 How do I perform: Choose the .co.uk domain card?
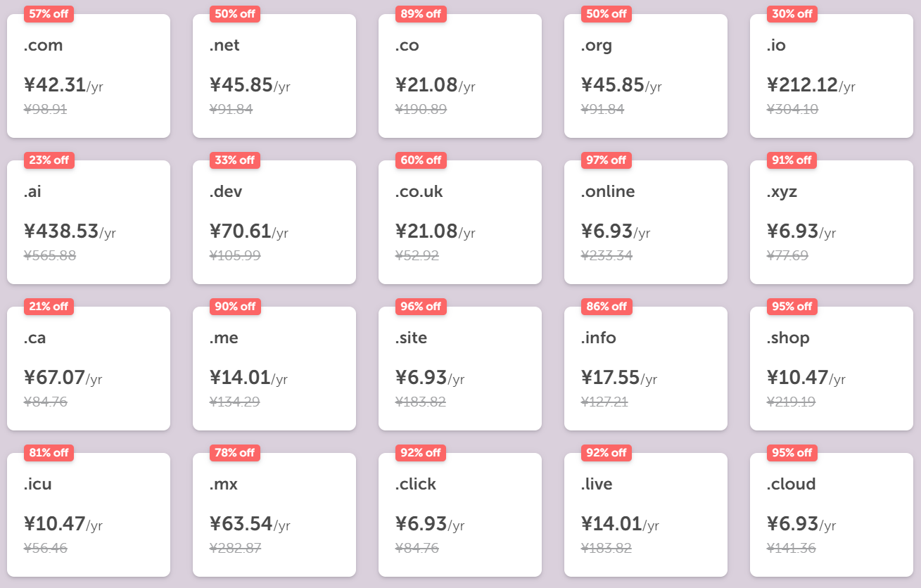click(x=460, y=222)
